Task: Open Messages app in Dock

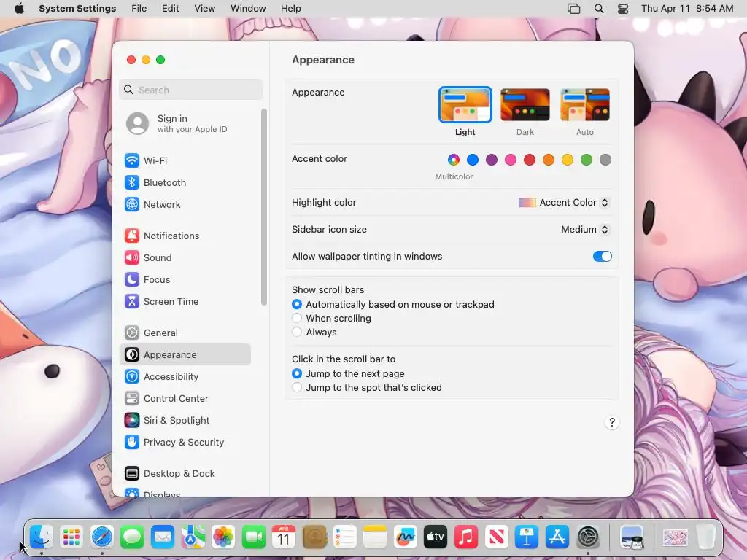Action: [132, 537]
